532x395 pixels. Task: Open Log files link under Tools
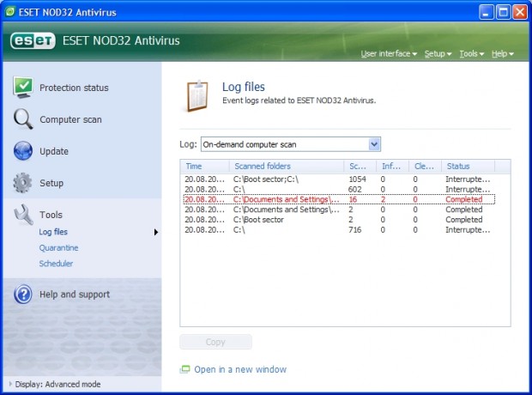[x=53, y=232]
